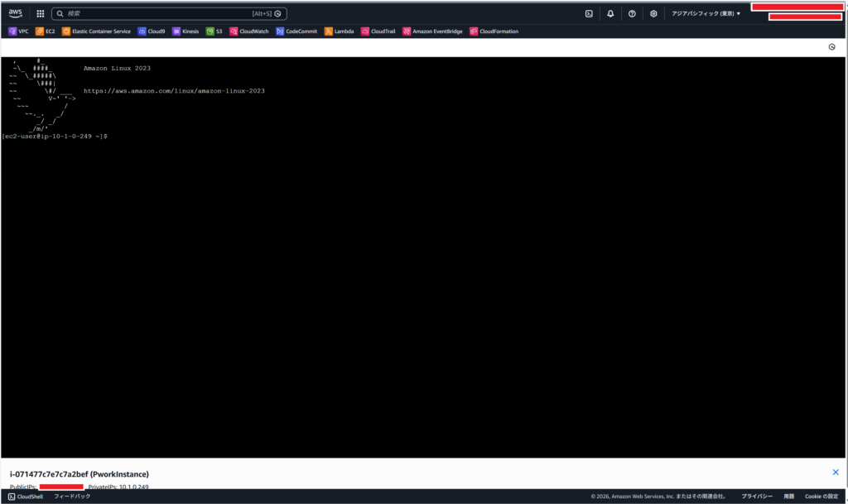
Task: Open the services grid menu
Action: click(40, 13)
